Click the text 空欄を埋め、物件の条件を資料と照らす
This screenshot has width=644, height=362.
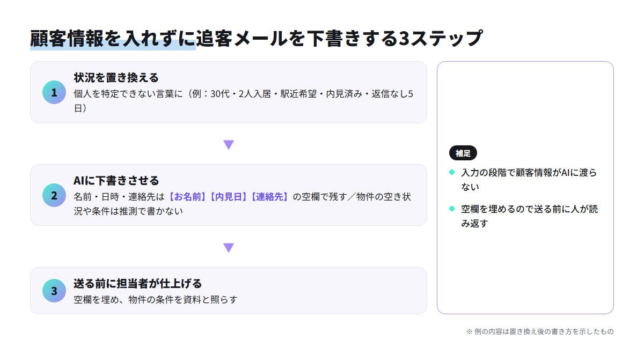(155, 299)
